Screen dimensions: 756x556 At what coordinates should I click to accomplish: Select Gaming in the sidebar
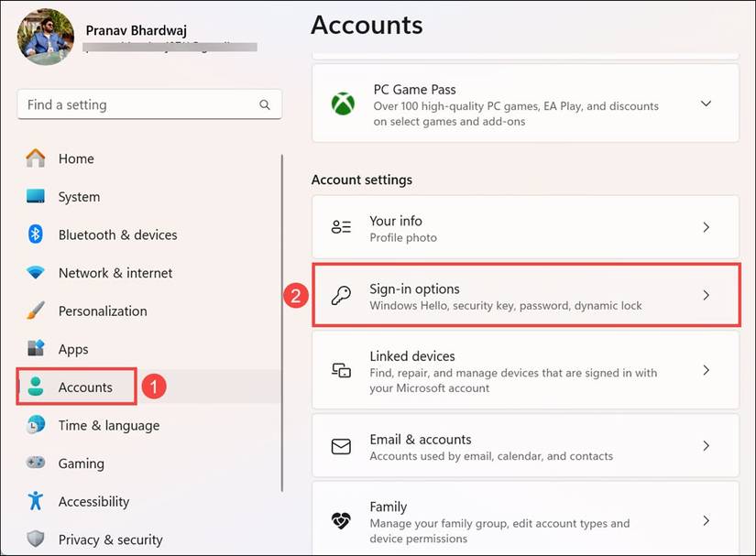pyautogui.click(x=81, y=463)
